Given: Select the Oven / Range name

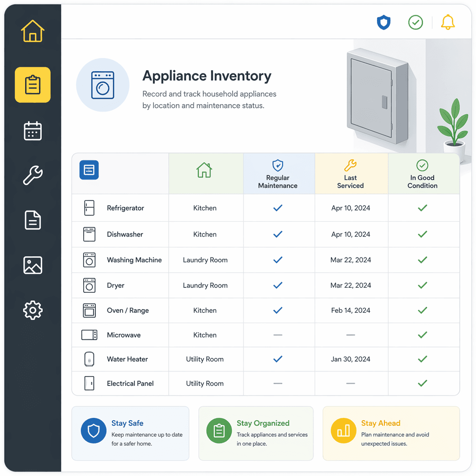Looking at the screenshot, I should click(x=128, y=310).
